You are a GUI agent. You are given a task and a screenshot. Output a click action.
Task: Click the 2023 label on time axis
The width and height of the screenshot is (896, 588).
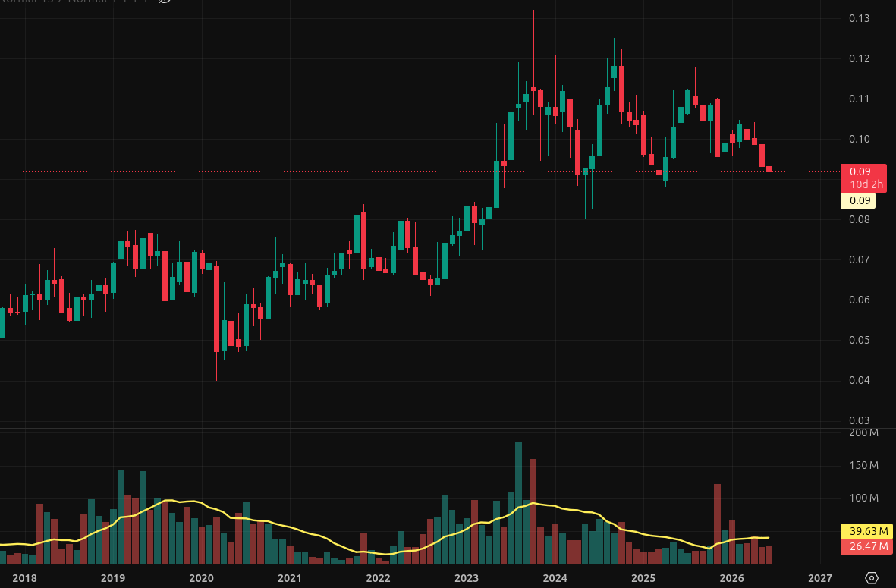click(x=467, y=578)
